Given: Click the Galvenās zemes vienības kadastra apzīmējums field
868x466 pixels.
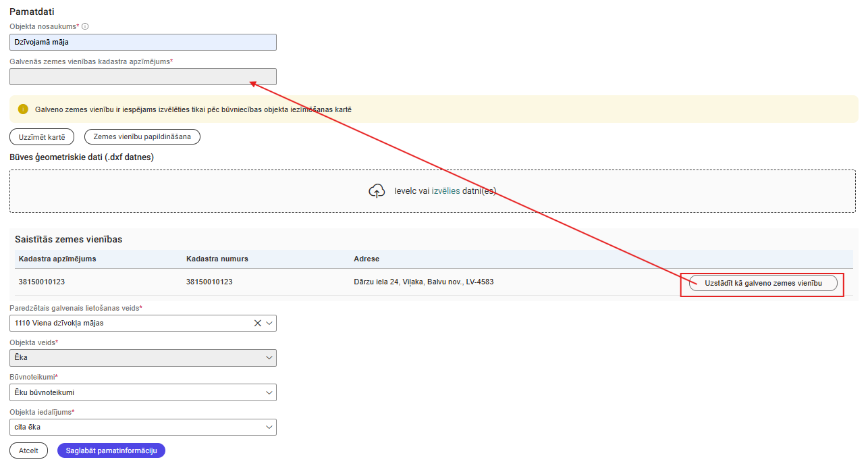Looking at the screenshot, I should [142, 77].
